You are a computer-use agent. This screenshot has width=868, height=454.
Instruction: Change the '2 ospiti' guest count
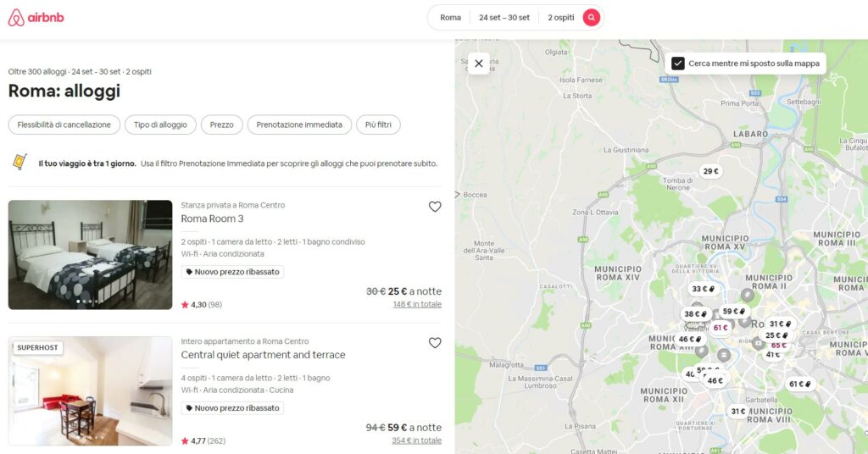[561, 18]
